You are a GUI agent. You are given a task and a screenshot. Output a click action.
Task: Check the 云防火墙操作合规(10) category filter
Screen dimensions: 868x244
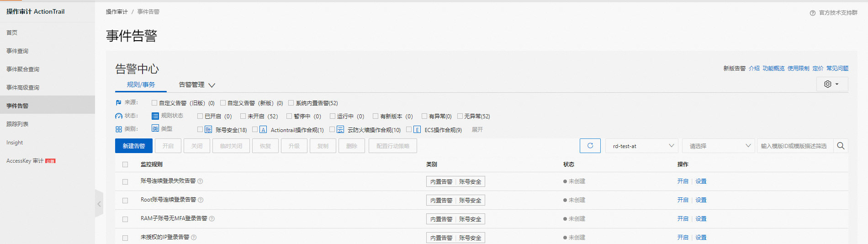point(332,129)
